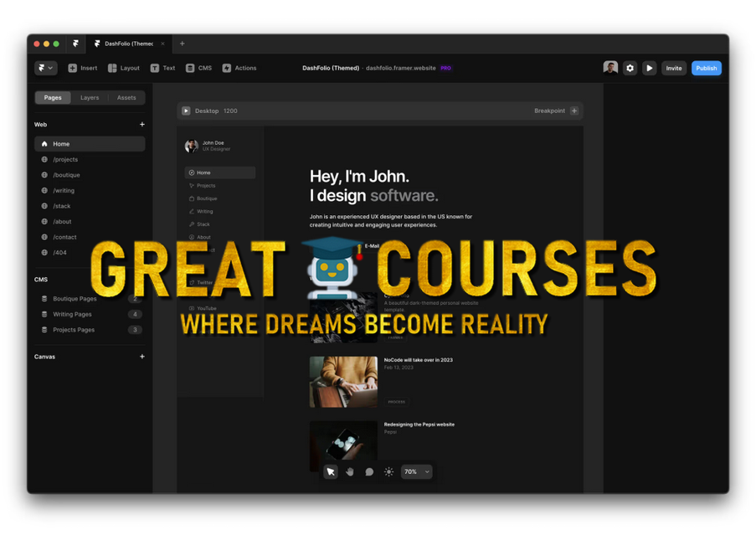Close the DashFolio tab
The height and width of the screenshot is (535, 756).
pos(163,44)
